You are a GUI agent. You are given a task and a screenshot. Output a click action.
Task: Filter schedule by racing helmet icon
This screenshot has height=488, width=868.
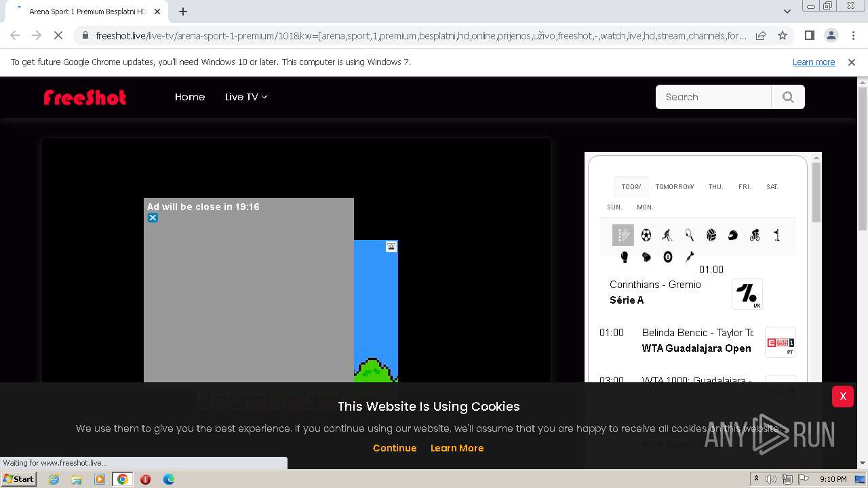click(733, 235)
